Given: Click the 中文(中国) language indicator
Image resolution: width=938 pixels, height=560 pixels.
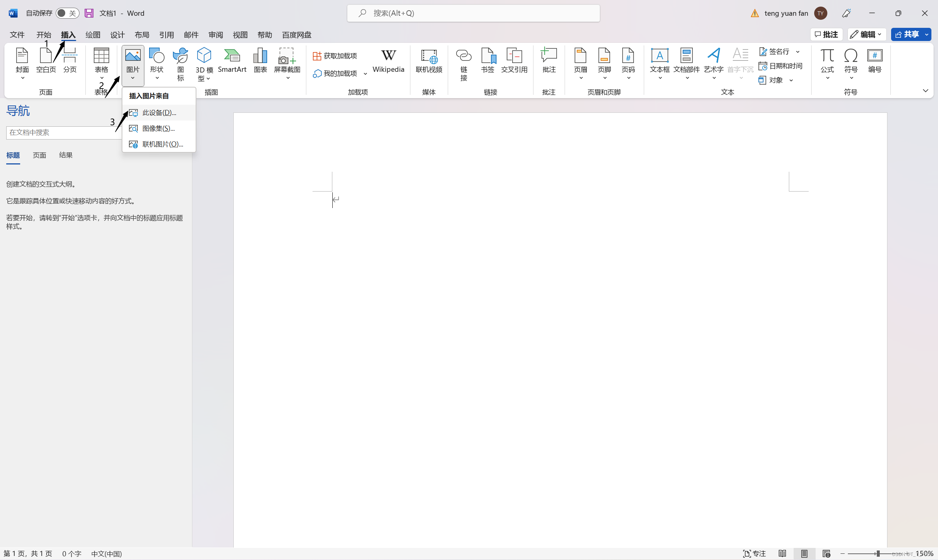Looking at the screenshot, I should [107, 553].
